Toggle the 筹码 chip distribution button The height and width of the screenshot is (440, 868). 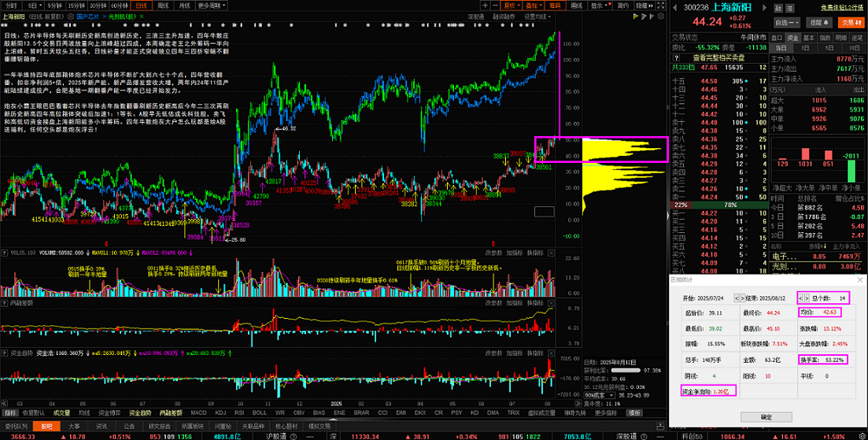555,6
